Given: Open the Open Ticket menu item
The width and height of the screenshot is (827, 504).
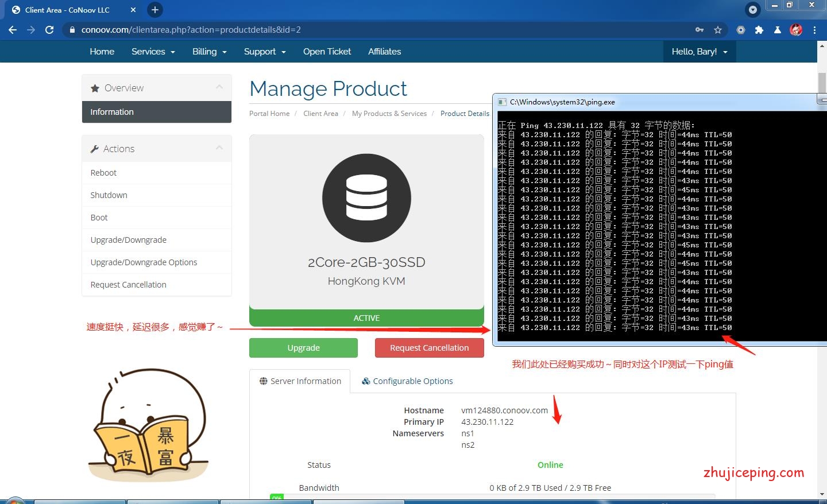Looking at the screenshot, I should (x=327, y=52).
